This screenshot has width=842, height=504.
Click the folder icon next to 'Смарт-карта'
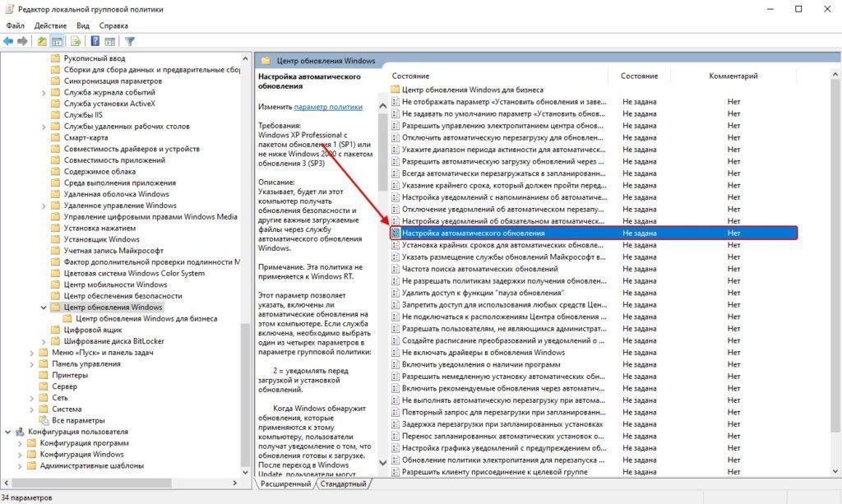coord(55,137)
